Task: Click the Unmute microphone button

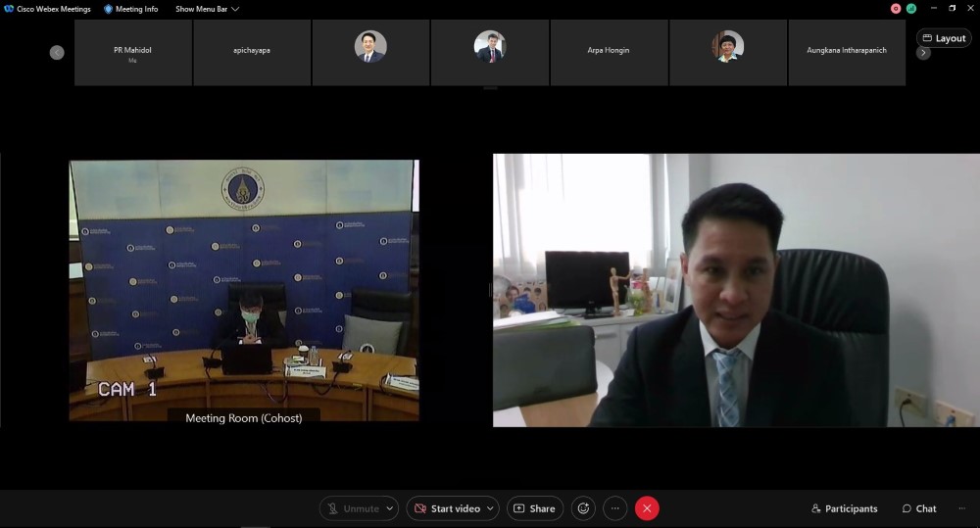Action: (x=353, y=508)
